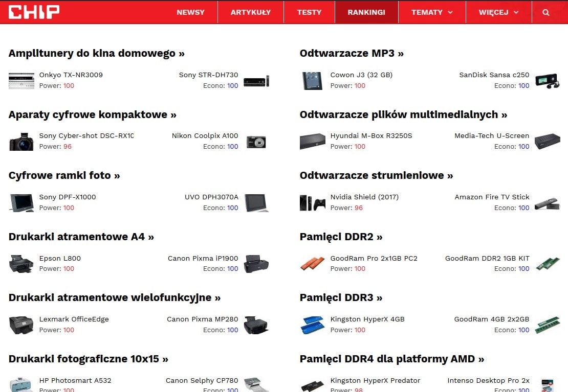Open Aparaty cyfrowe kompaktowe ranking
This screenshot has height=392, width=568.
93,115
